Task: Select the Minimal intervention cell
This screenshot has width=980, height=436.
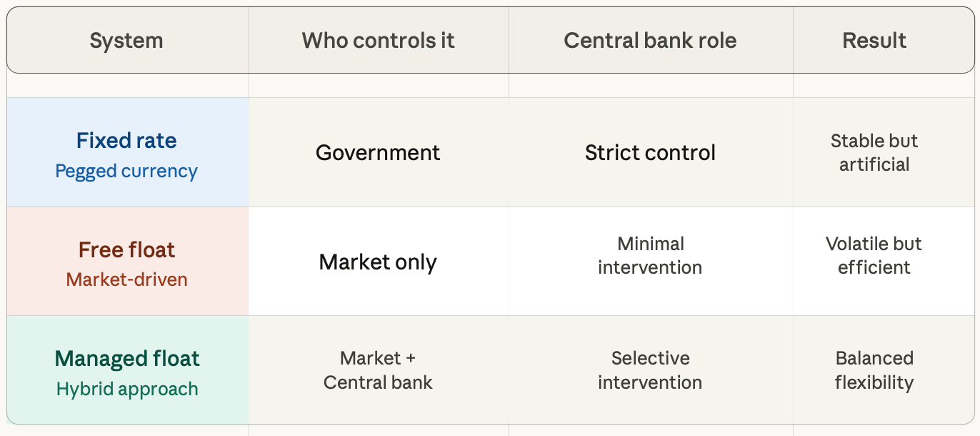Action: coord(650,256)
